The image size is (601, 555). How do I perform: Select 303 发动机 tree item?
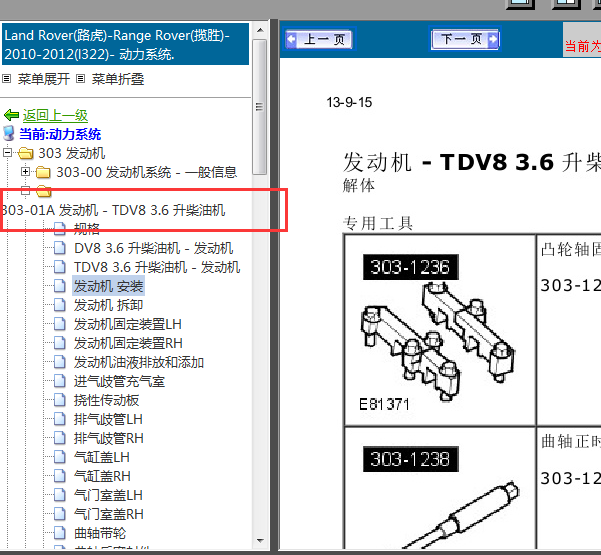coord(71,153)
